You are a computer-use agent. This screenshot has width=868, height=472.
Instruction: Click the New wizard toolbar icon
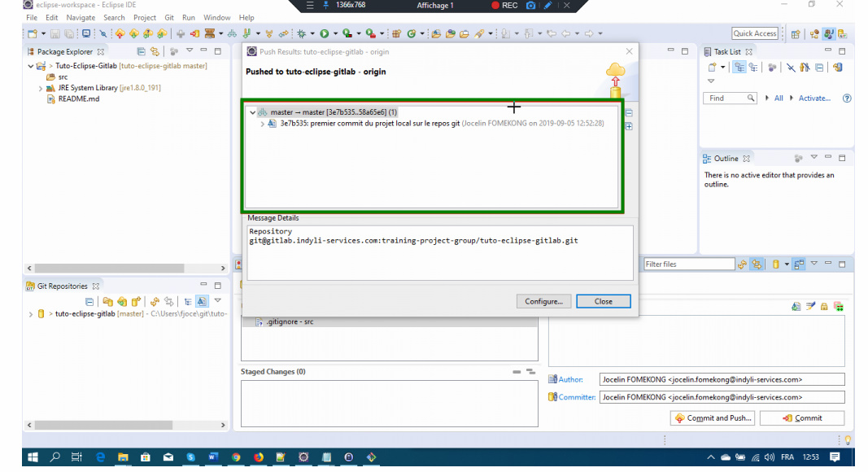33,34
